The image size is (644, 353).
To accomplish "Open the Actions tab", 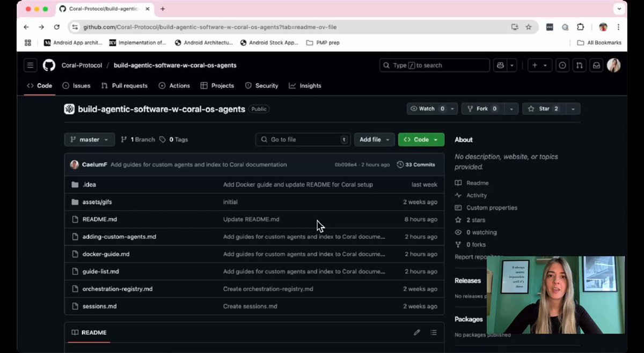I will click(174, 86).
